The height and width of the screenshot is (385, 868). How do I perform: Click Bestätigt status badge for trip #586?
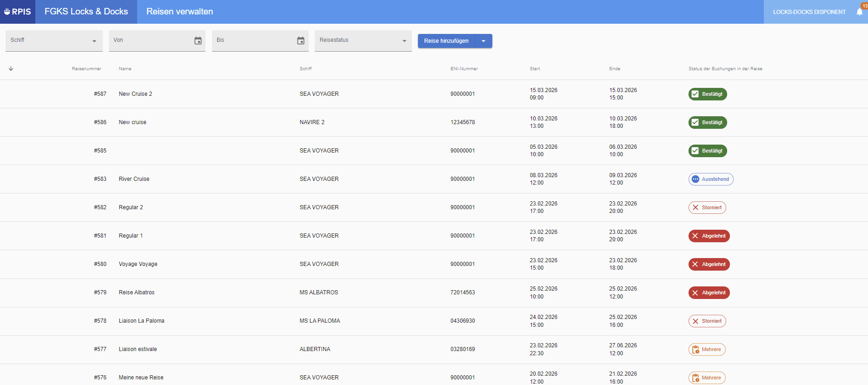point(708,122)
